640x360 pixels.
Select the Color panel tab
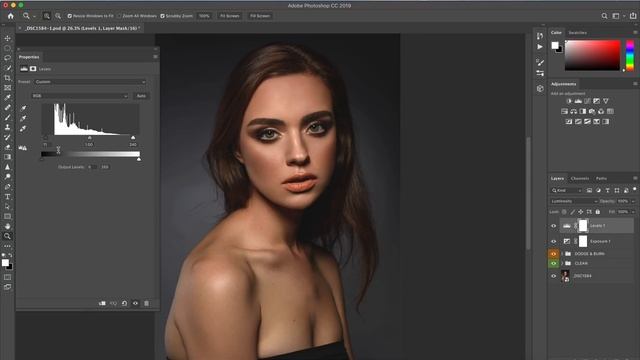pyautogui.click(x=556, y=33)
